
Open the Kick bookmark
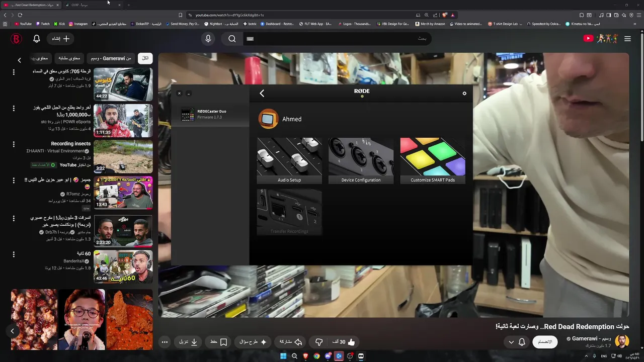[59, 24]
